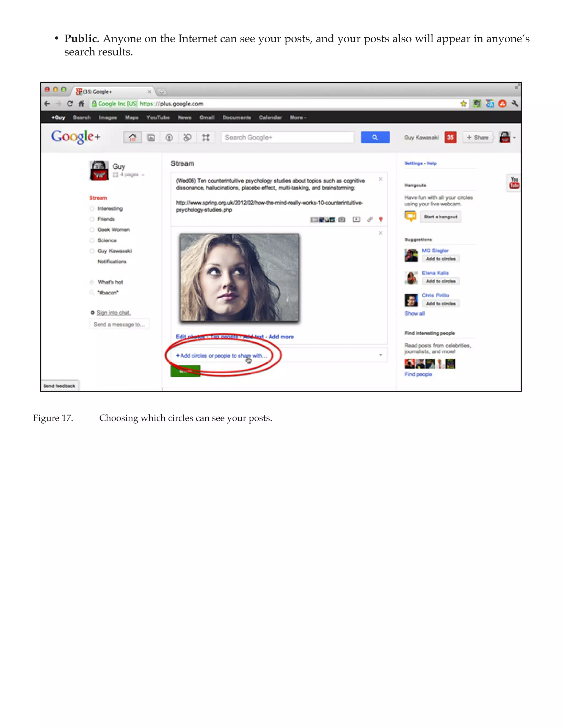Click the browser back arrow

coord(47,104)
